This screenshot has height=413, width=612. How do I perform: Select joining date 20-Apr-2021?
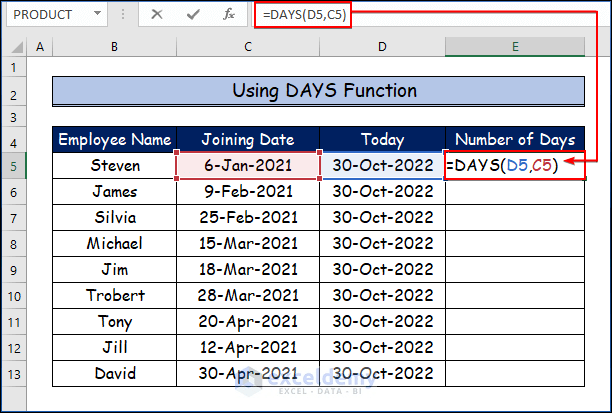click(x=248, y=322)
